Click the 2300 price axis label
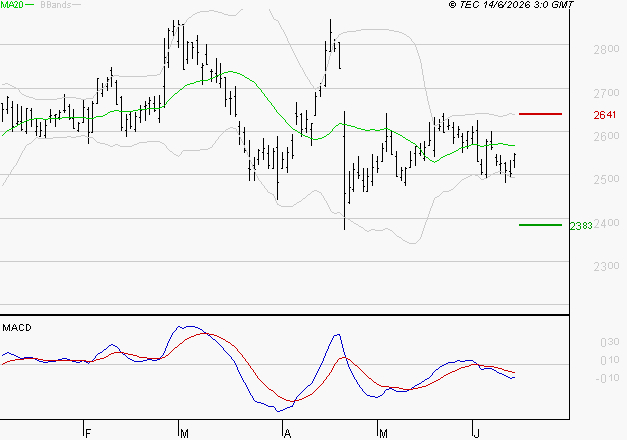This screenshot has width=627, height=440. tap(606, 266)
